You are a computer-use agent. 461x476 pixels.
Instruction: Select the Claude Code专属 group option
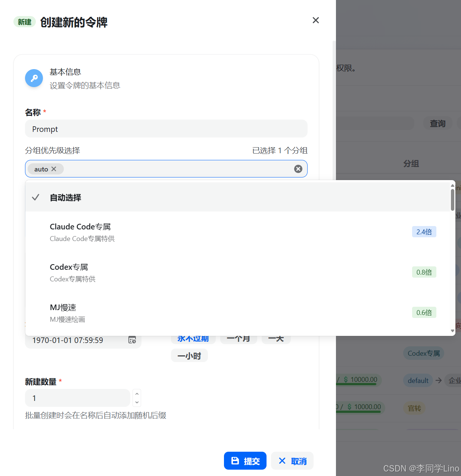238,232
